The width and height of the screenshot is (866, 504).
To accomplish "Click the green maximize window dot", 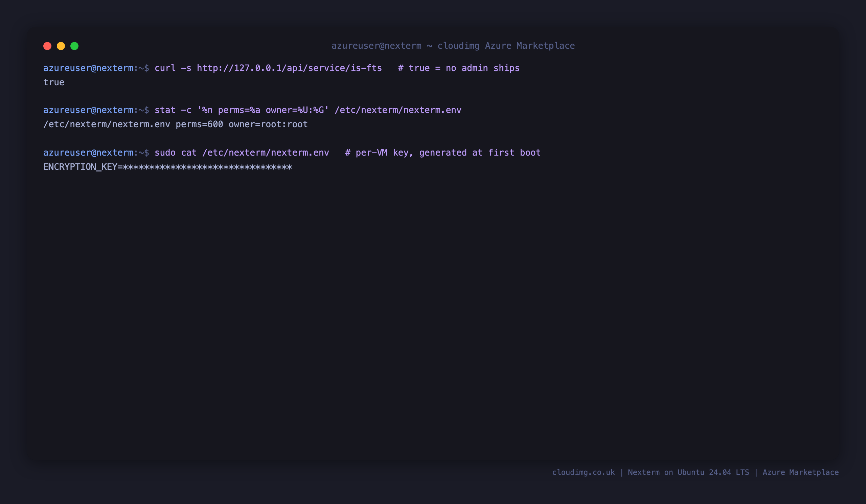I will click(74, 46).
